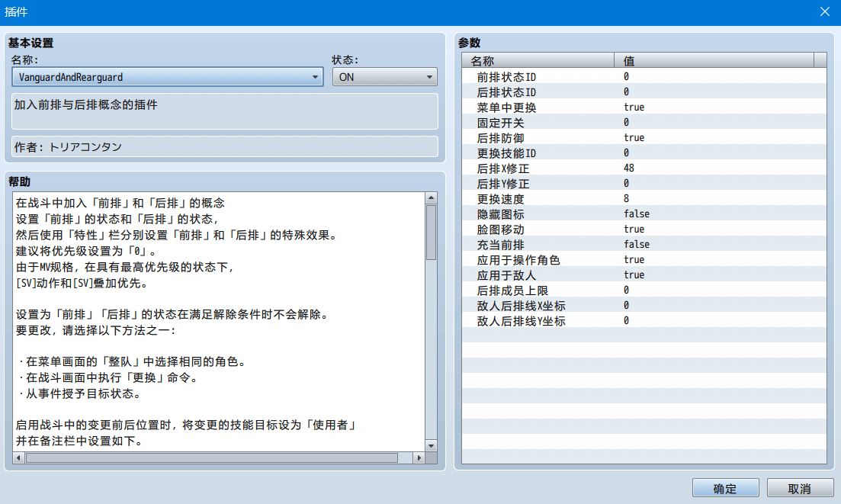This screenshot has width=841, height=504.
Task: Click the 值 column header
Action: (x=714, y=60)
